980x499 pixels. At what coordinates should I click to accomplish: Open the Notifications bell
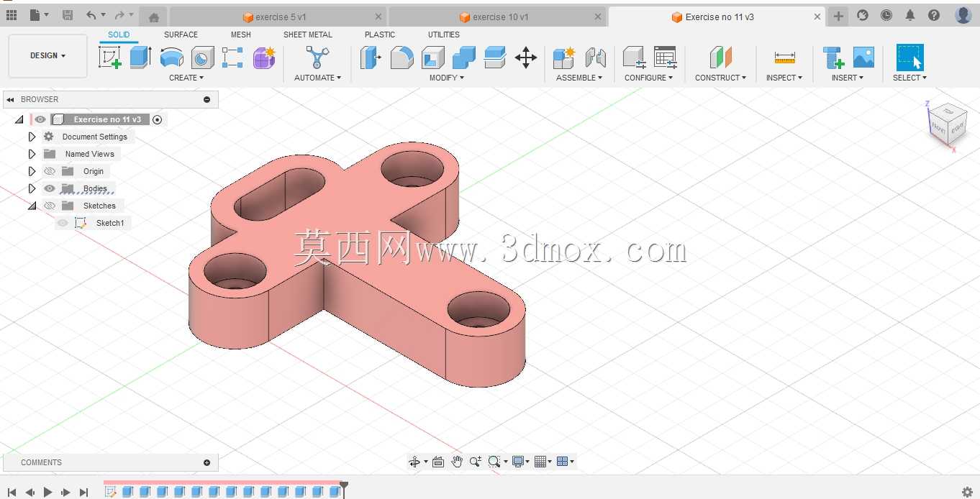910,15
